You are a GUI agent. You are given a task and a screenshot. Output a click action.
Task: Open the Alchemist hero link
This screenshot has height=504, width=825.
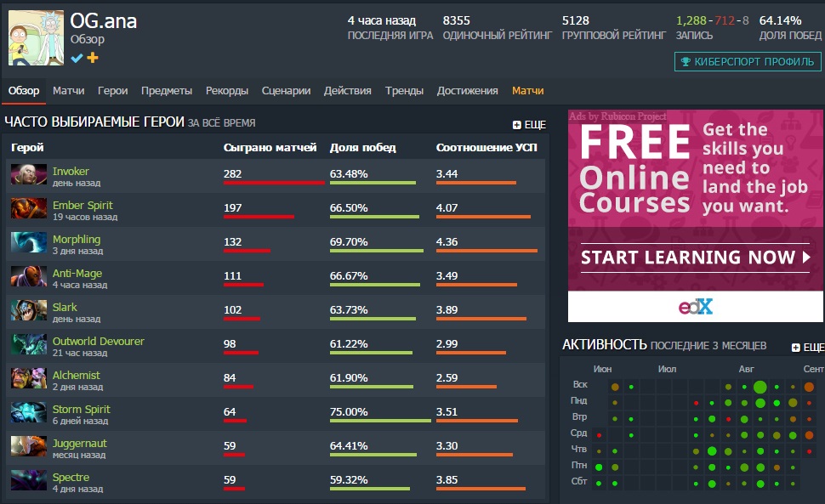tap(77, 376)
